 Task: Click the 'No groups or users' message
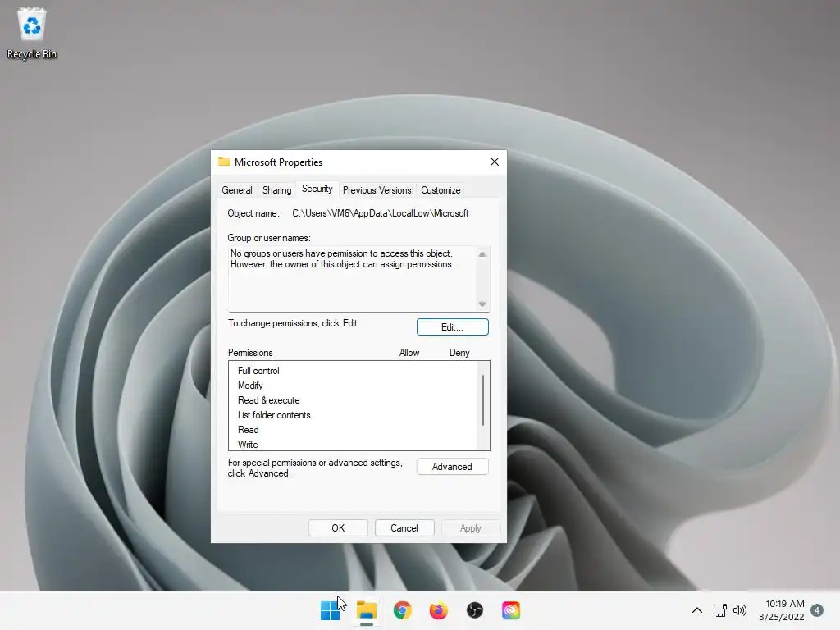click(342, 258)
